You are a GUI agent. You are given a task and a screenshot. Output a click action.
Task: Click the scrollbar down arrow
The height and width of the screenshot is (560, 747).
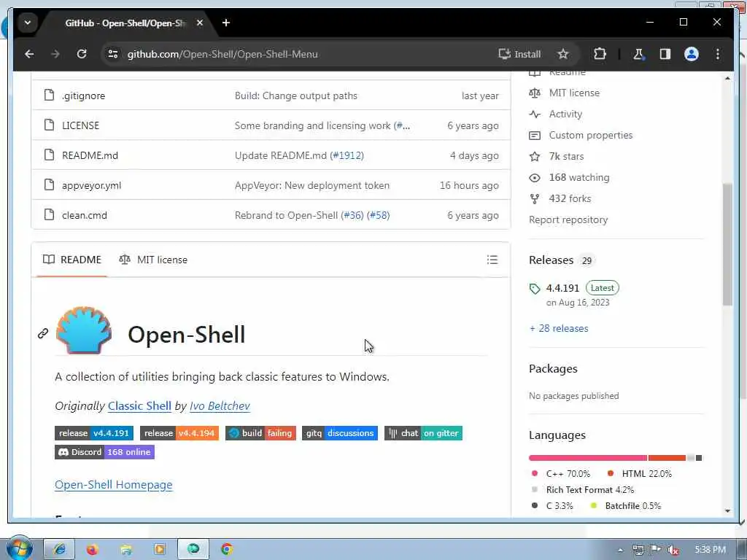[x=727, y=510]
